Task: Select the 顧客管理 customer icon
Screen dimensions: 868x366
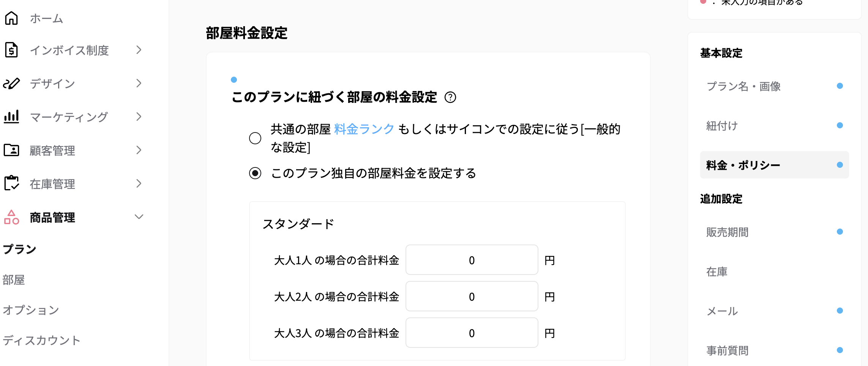Action: tap(12, 150)
